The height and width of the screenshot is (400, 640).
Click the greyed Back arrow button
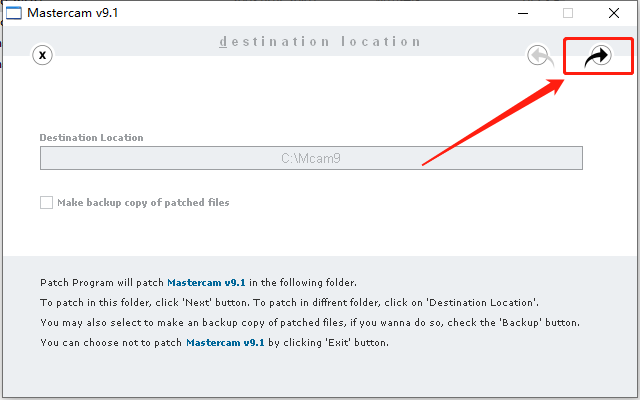(540, 56)
